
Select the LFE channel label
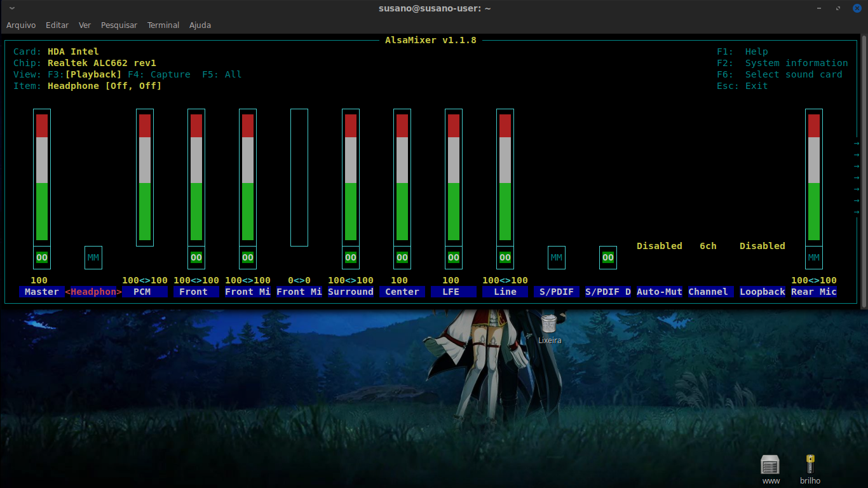click(454, 292)
